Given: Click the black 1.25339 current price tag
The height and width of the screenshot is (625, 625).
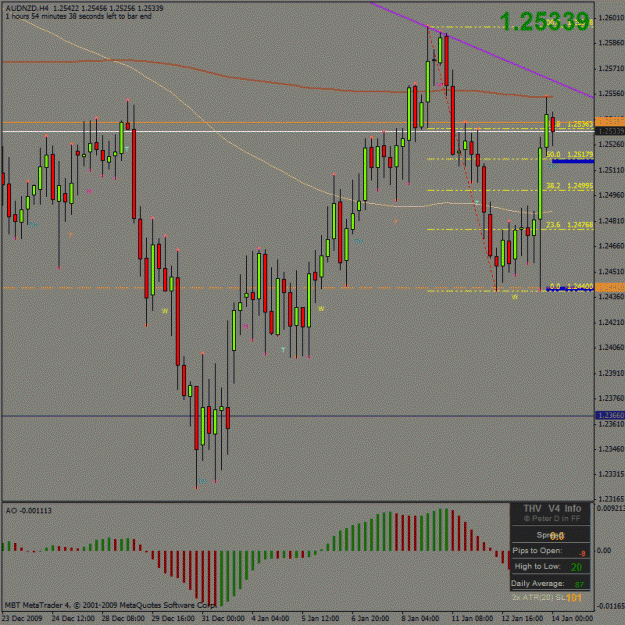Looking at the screenshot, I should click(x=610, y=131).
